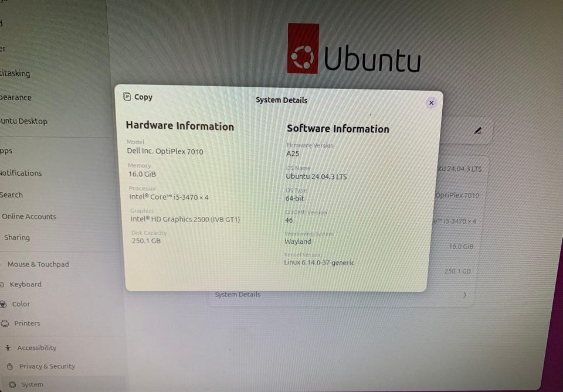
Task: Select Printers label in sidebar
Action: [x=28, y=323]
